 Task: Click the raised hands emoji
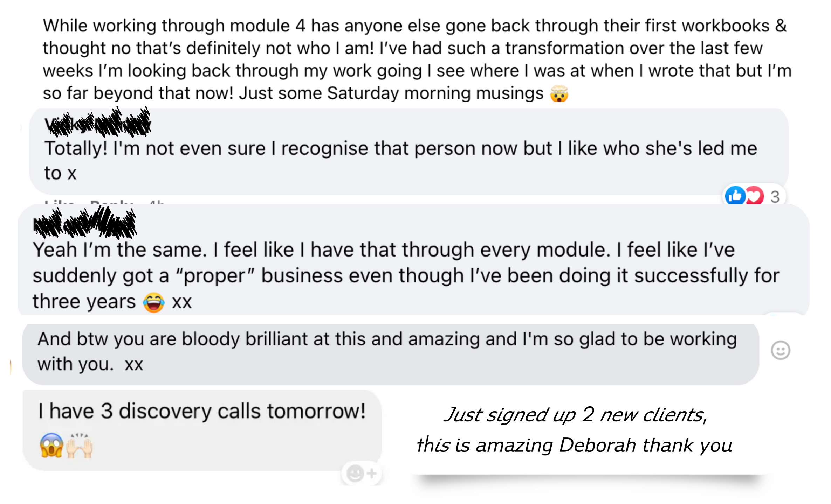coord(80,446)
